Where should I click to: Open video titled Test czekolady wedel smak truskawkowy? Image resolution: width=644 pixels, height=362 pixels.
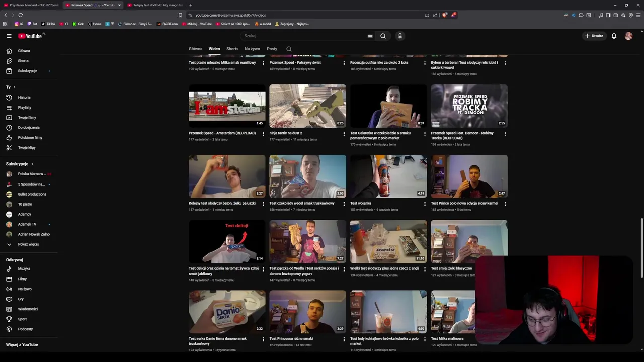(302, 203)
